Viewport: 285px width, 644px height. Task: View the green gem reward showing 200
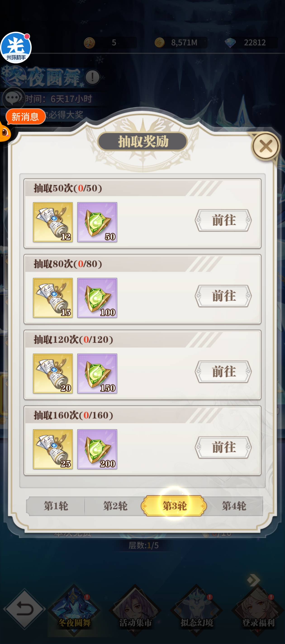(97, 449)
